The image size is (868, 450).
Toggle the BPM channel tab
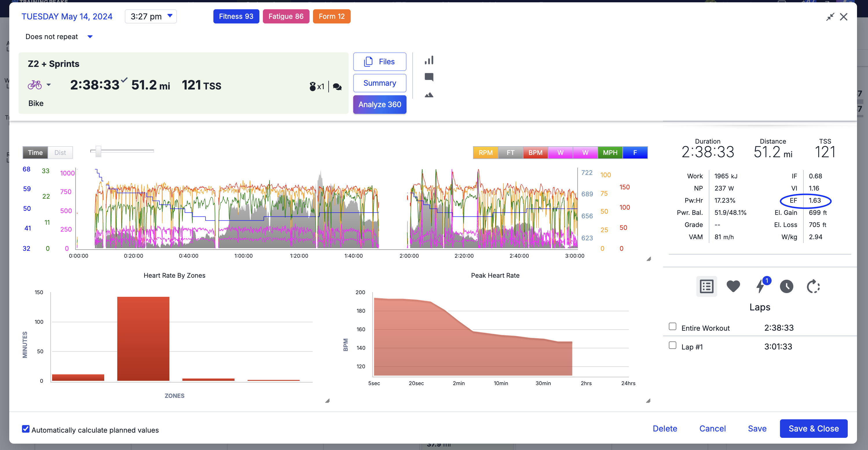[535, 152]
